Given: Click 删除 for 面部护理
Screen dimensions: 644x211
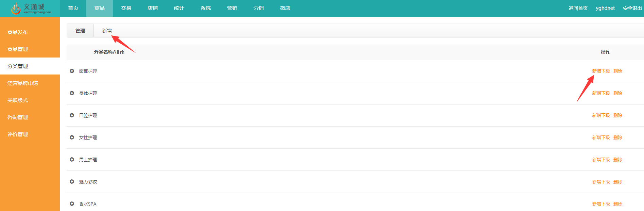Looking at the screenshot, I should tap(618, 71).
